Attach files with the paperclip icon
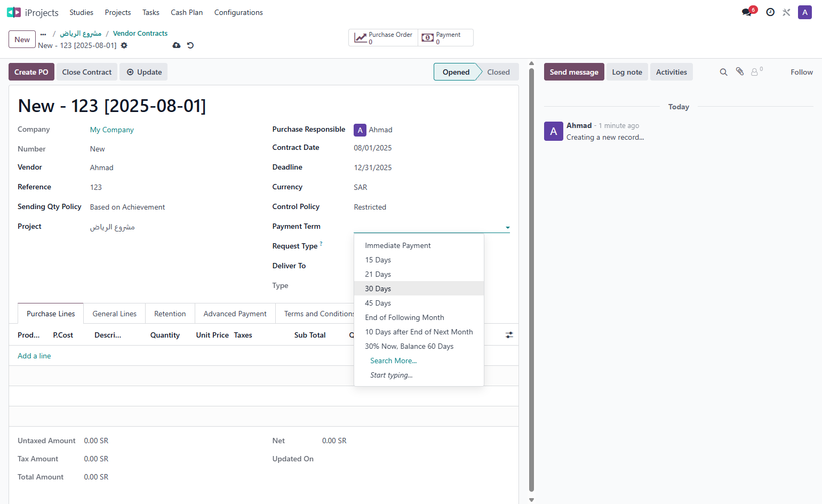Viewport: 822px width, 504px height. click(x=740, y=71)
